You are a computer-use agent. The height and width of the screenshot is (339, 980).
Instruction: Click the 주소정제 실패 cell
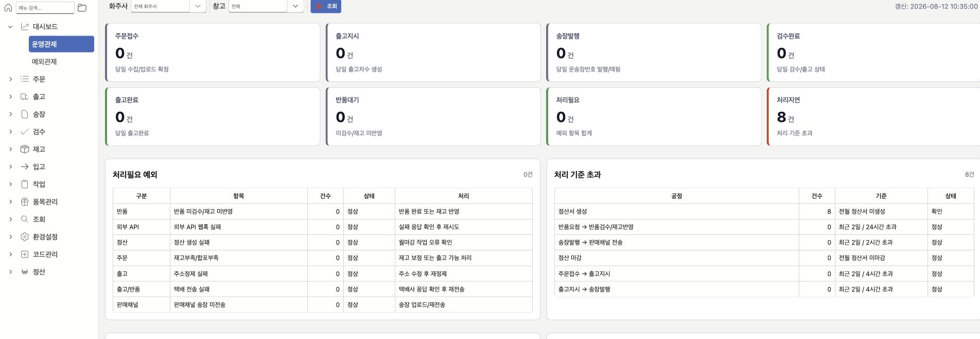[x=239, y=274]
